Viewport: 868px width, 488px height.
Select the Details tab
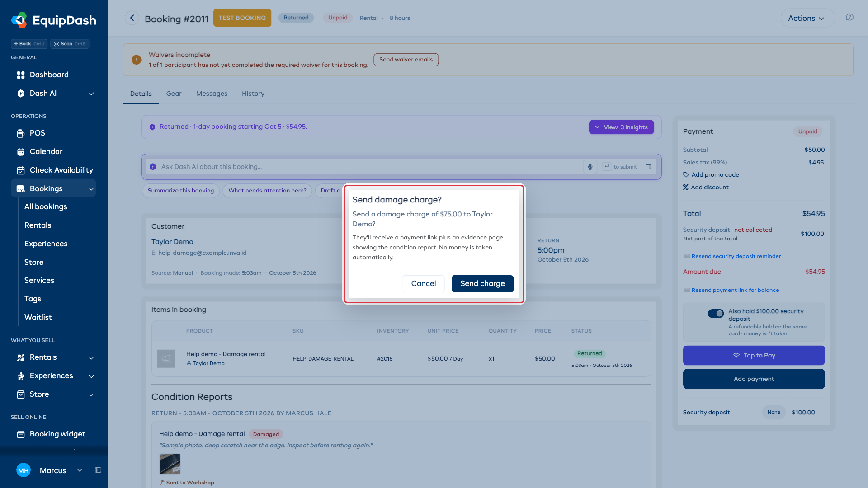(141, 94)
